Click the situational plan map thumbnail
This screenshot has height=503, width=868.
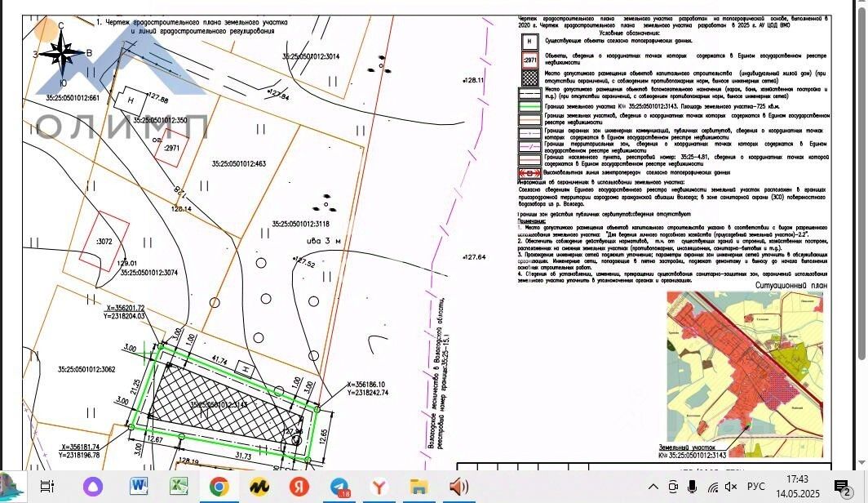[746, 366]
